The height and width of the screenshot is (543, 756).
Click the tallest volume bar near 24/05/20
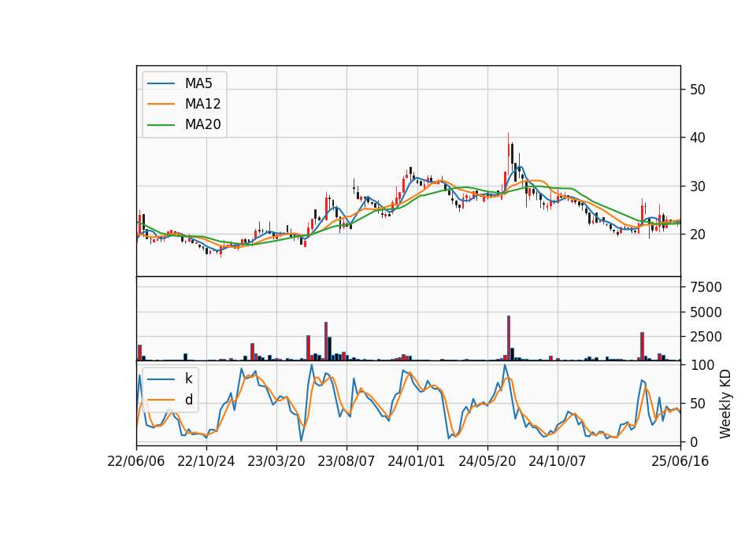tap(509, 338)
